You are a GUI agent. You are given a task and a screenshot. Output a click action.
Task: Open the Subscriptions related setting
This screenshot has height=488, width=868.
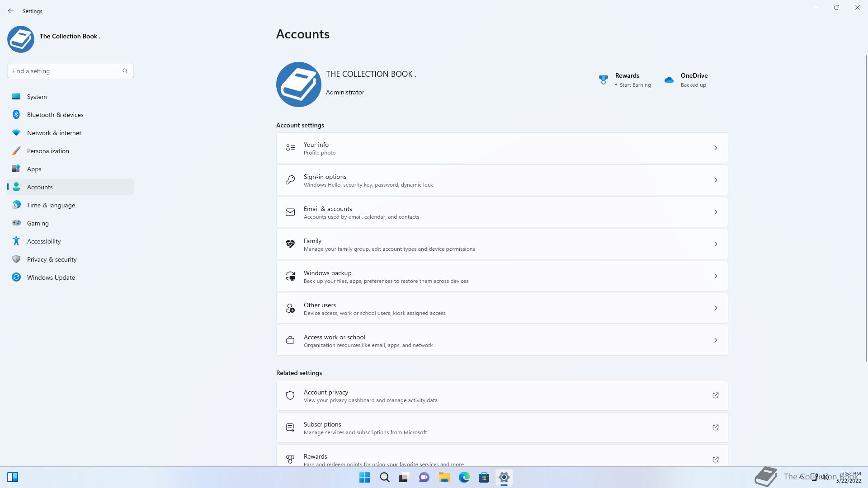(x=502, y=427)
